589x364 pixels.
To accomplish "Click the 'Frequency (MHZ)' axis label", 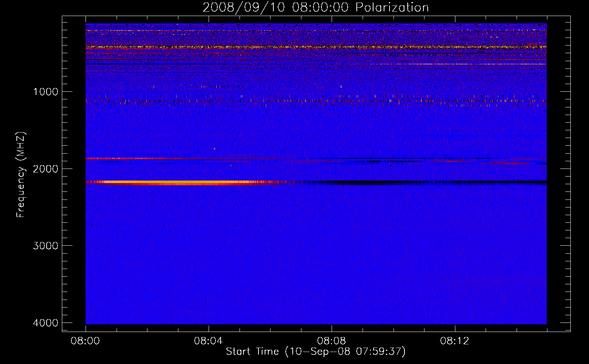I will click(x=21, y=174).
